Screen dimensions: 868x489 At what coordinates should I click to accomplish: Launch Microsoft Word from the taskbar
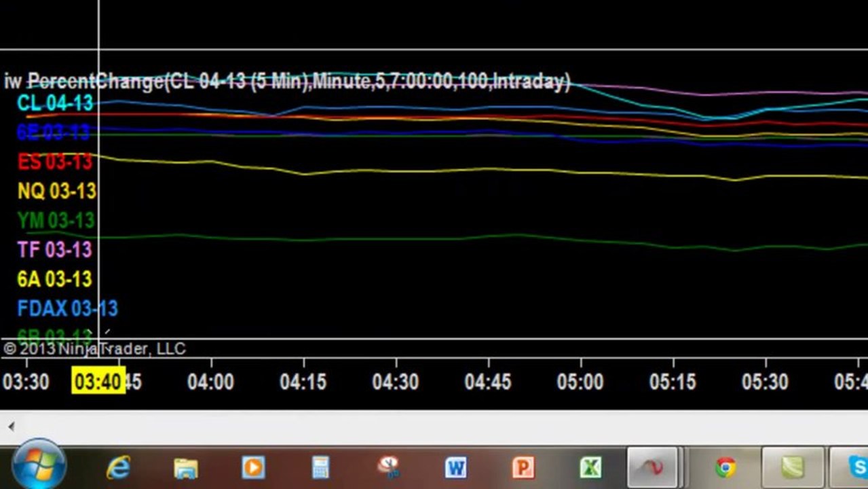(x=455, y=467)
